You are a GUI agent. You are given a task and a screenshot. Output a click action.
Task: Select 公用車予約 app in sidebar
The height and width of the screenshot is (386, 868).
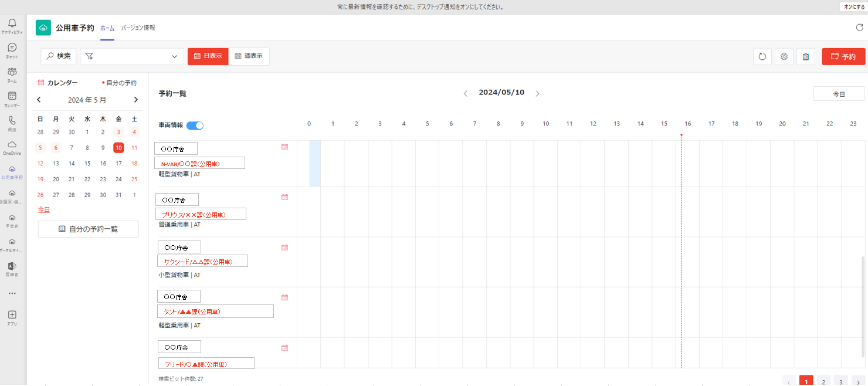click(12, 172)
